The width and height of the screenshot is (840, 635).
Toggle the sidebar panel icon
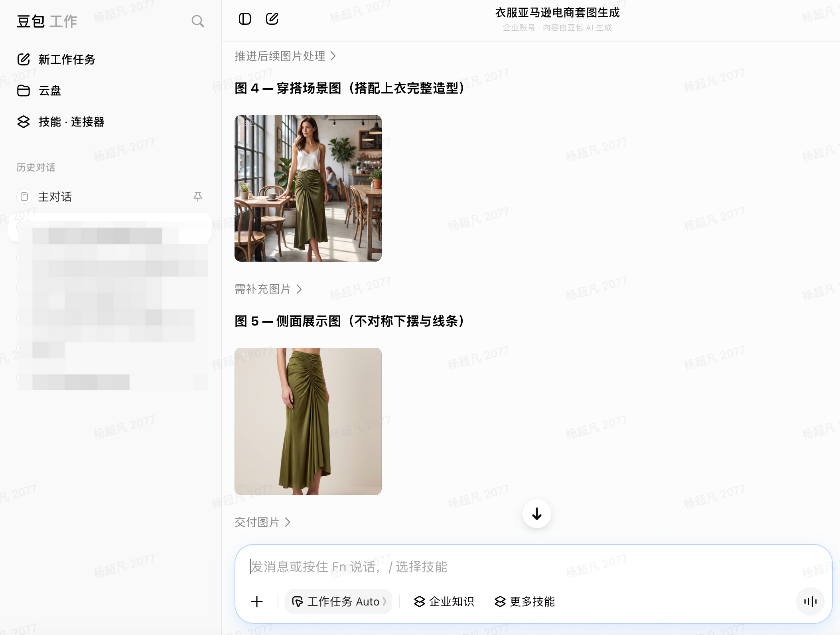point(245,19)
